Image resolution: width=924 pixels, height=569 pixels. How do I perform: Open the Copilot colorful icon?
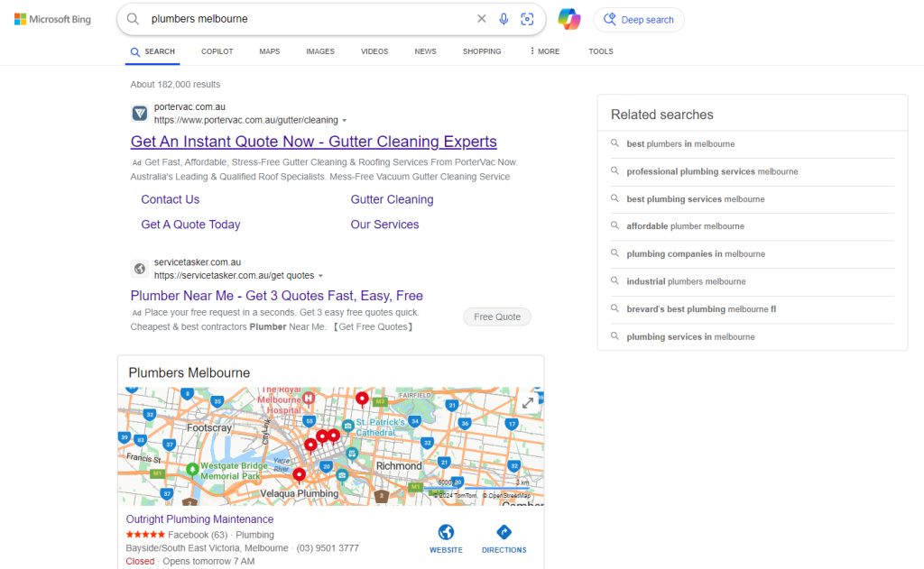click(569, 19)
